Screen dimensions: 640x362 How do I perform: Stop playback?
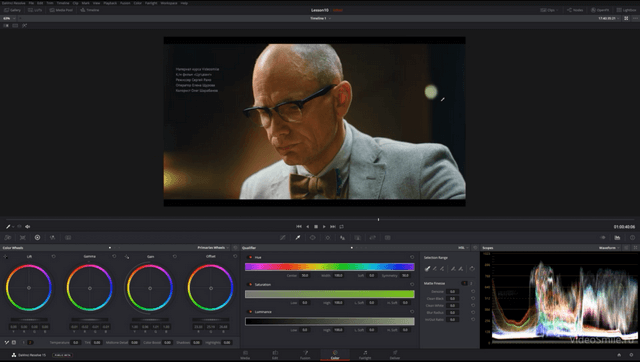(316, 227)
